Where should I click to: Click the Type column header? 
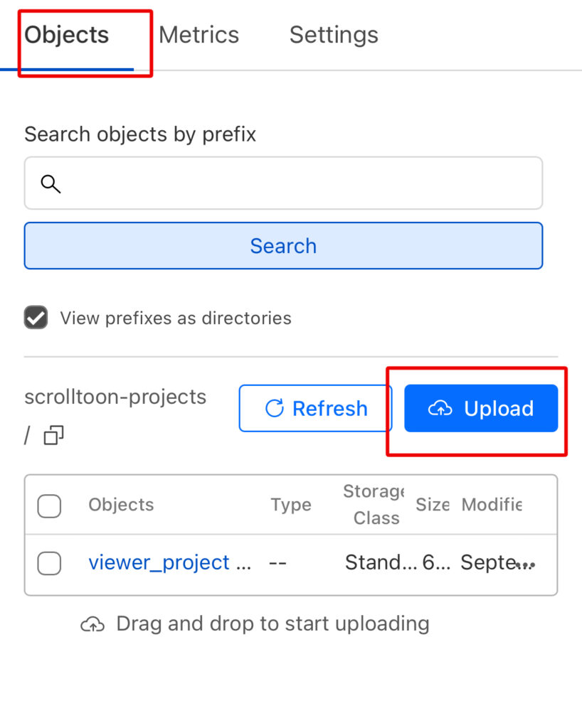pos(290,505)
